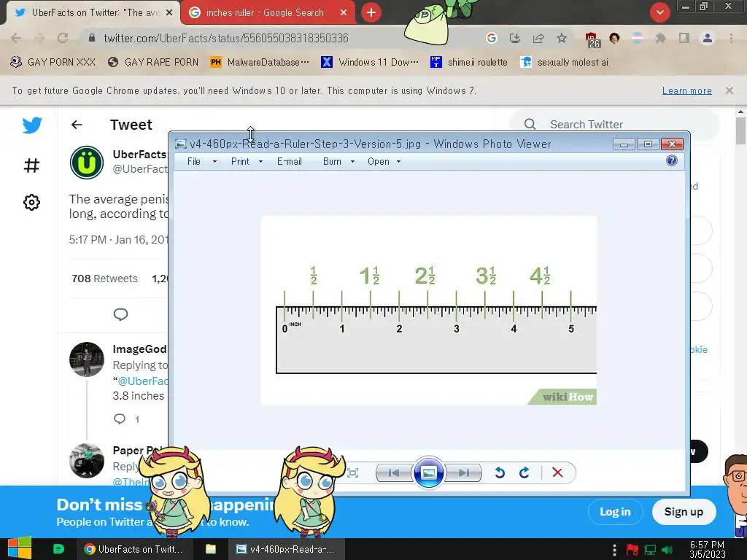Open Photo Viewer help icon

672,161
